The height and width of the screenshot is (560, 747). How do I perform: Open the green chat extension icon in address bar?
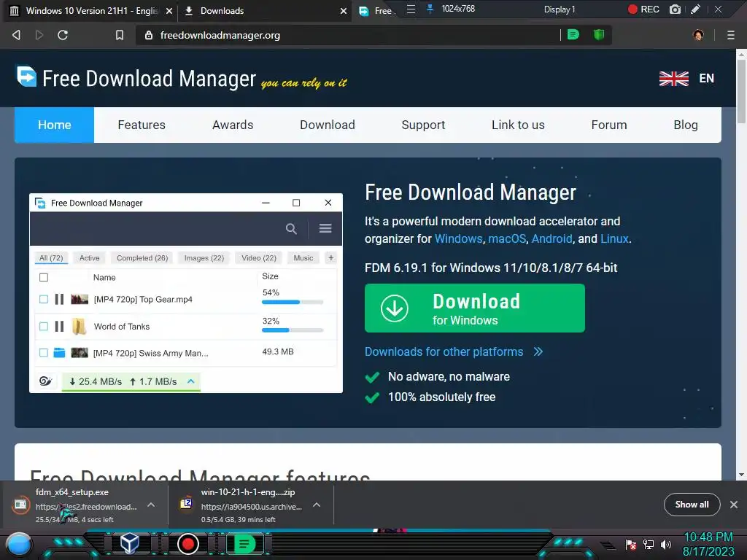coord(573,34)
